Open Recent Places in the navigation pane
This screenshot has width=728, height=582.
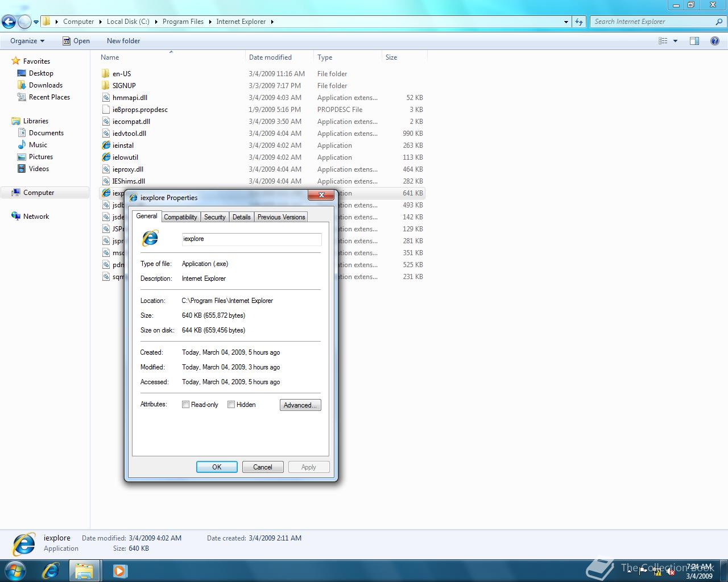(x=49, y=97)
